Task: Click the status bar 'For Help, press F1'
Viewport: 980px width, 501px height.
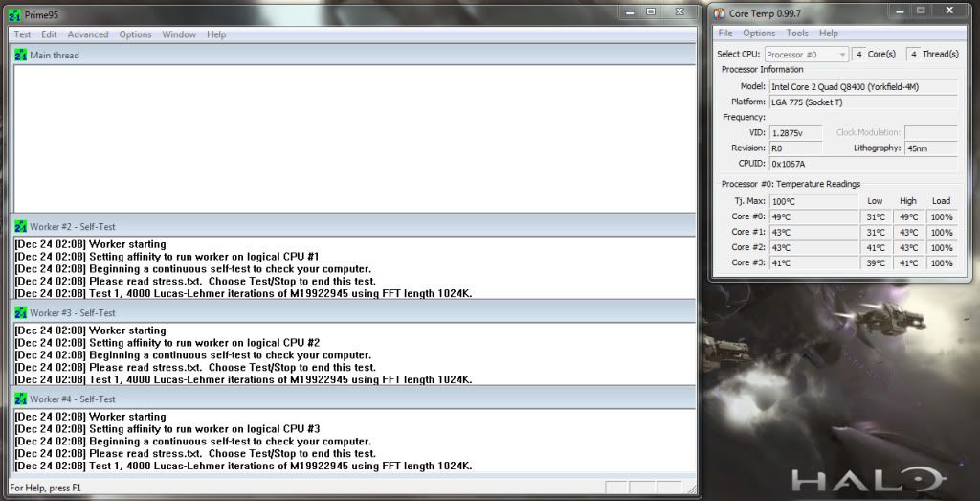Action: pos(46,488)
